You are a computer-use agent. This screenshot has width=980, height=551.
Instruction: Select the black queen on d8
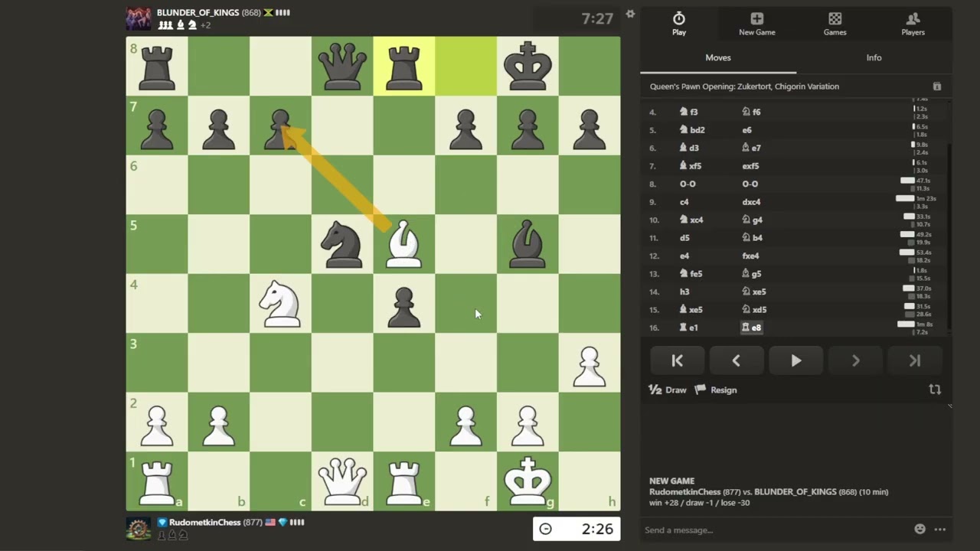coord(342,66)
